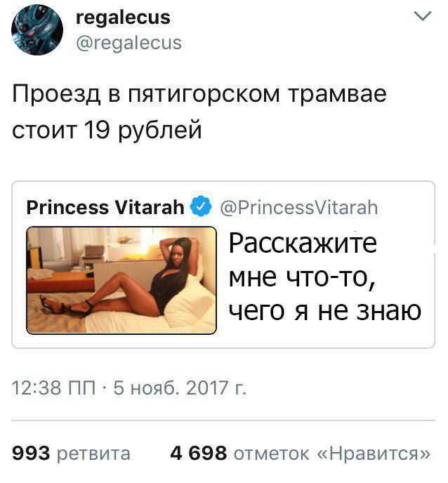
Task: Click the 993 retweet count number
Action: 31,454
